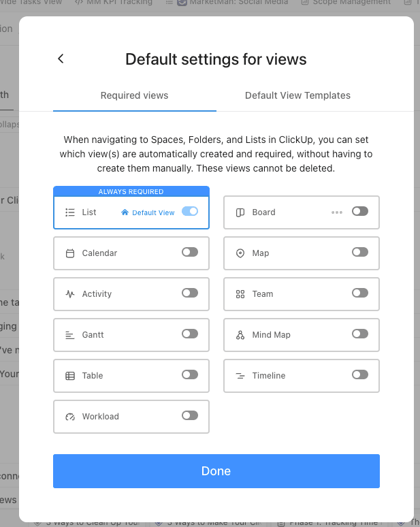Select the Required views tab
Image resolution: width=420 pixels, height=527 pixels.
(134, 95)
